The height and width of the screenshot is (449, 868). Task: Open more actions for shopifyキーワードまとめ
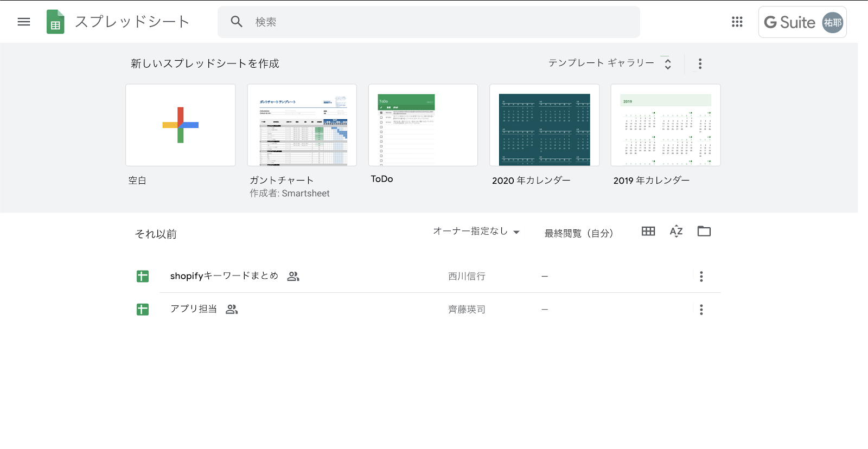701,277
